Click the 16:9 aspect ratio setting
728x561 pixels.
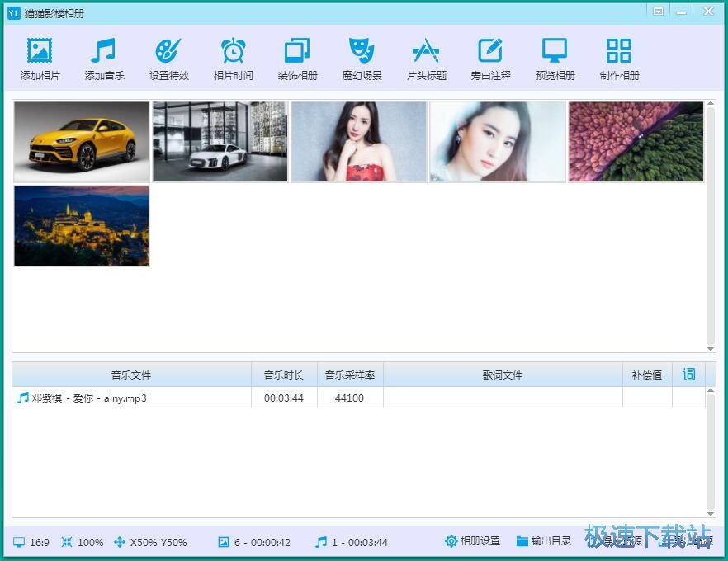(31, 542)
